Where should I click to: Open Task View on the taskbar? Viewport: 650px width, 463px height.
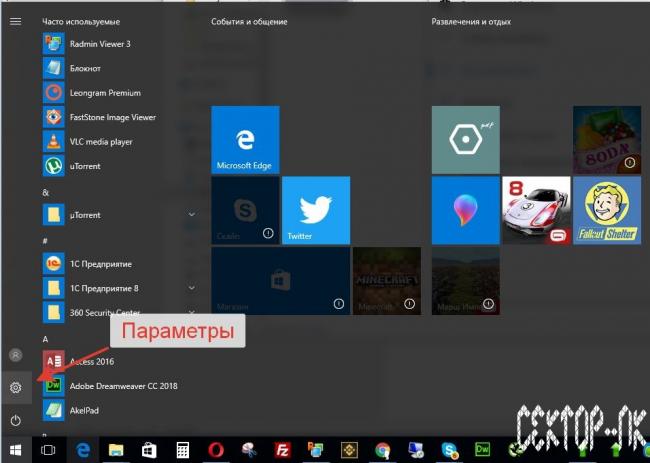(47, 451)
